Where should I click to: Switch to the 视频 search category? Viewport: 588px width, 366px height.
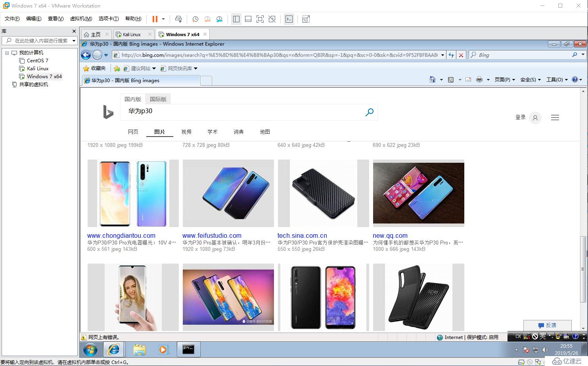tap(186, 132)
